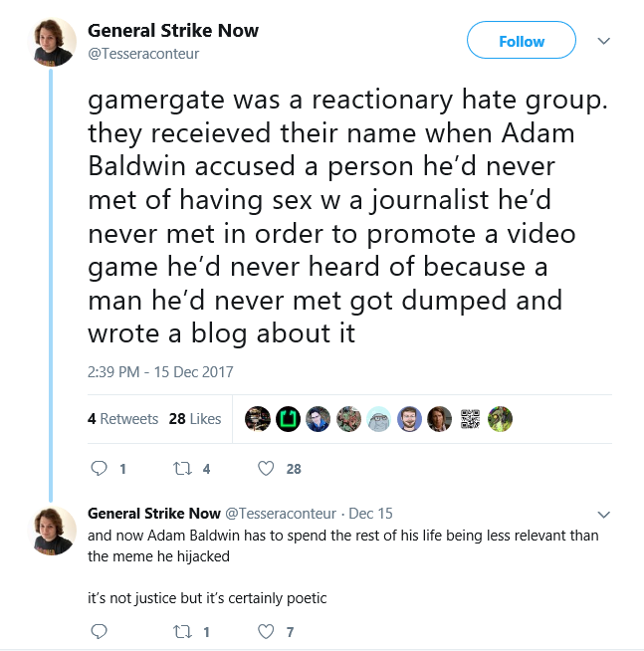Open the @Tesseraconteur handle in the main tweet header

pos(143,54)
